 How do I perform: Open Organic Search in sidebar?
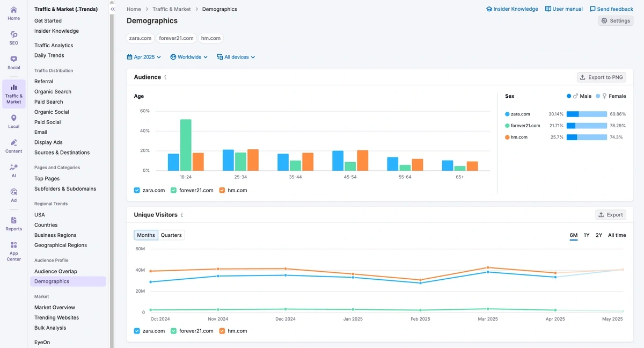click(53, 92)
